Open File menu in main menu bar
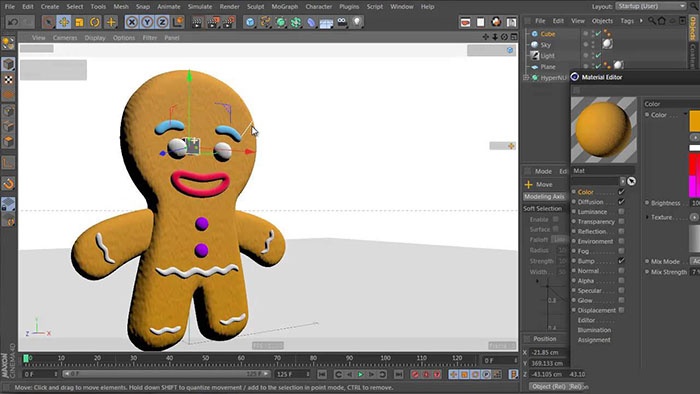Screen dimensions: 700x394 [9, 7]
